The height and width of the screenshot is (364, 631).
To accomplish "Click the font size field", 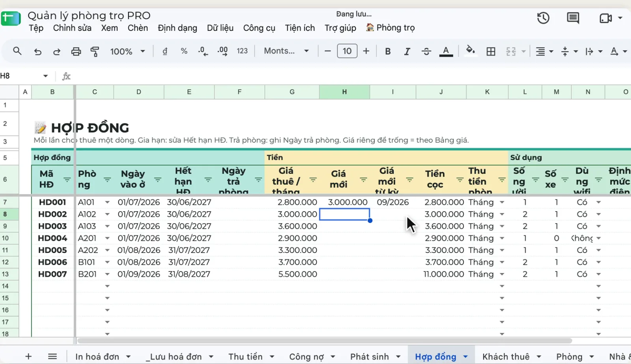I will 347,51.
